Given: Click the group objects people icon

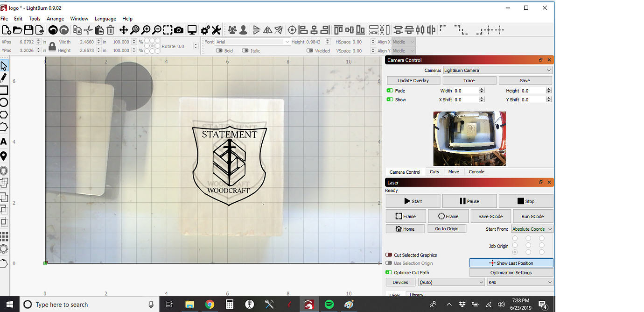Looking at the screenshot, I should point(232,30).
